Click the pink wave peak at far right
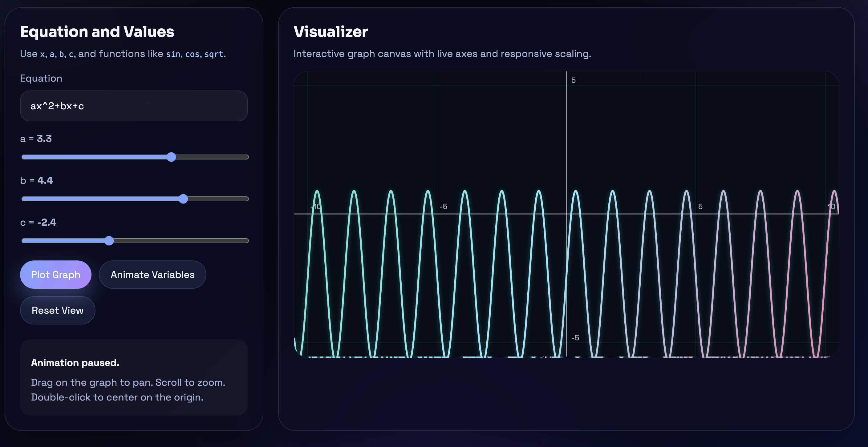The width and height of the screenshot is (868, 447). pos(834,191)
